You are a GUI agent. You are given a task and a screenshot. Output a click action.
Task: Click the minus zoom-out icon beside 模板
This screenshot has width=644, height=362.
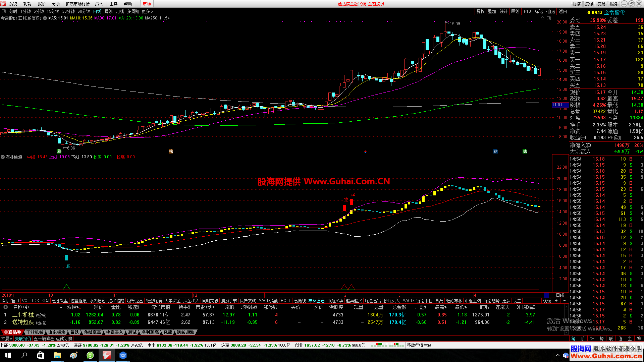click(x=564, y=301)
